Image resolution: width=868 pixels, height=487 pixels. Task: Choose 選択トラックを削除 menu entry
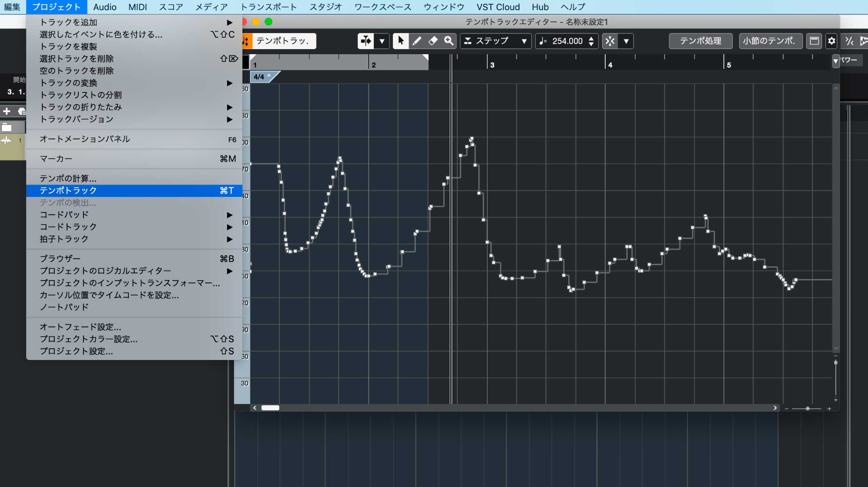tap(134, 58)
